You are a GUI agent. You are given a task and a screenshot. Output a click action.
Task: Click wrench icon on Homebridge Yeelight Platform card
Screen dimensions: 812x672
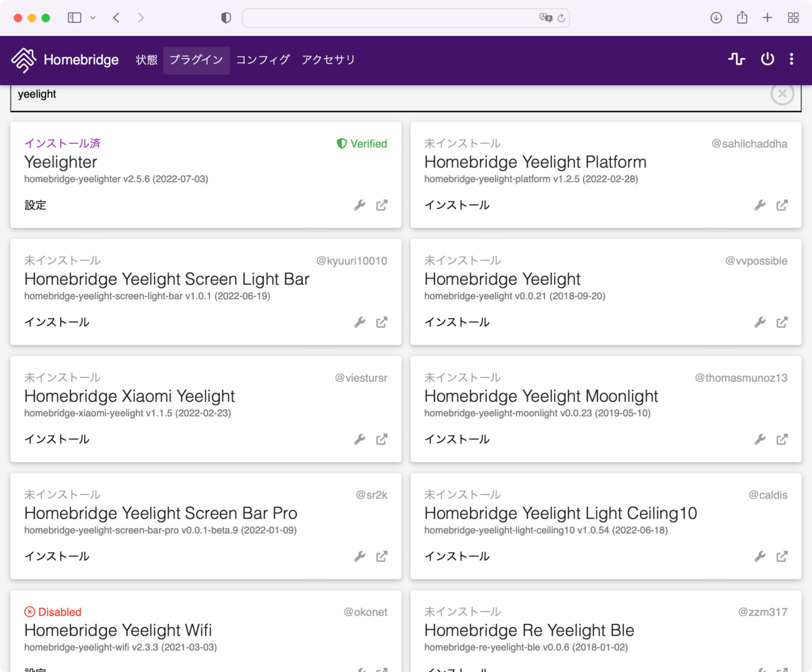[760, 205]
